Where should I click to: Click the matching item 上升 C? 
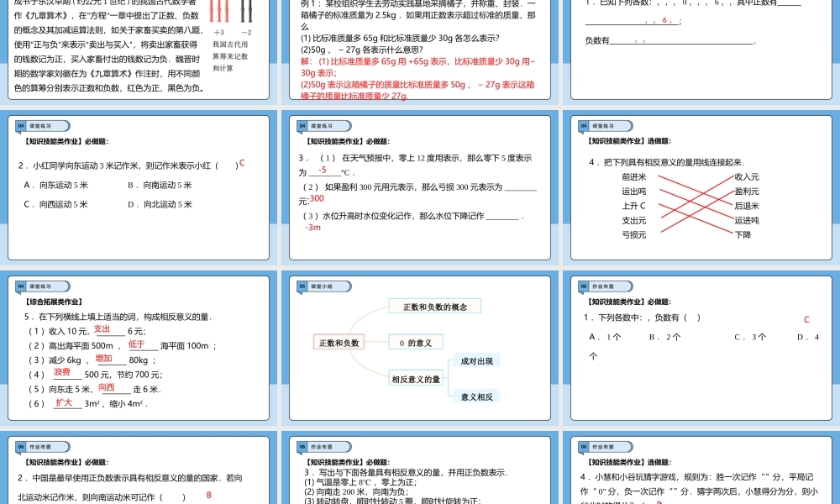633,206
